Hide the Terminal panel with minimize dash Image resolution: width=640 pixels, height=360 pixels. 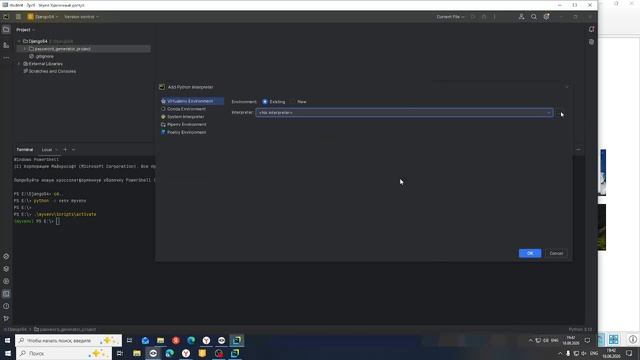point(578,149)
